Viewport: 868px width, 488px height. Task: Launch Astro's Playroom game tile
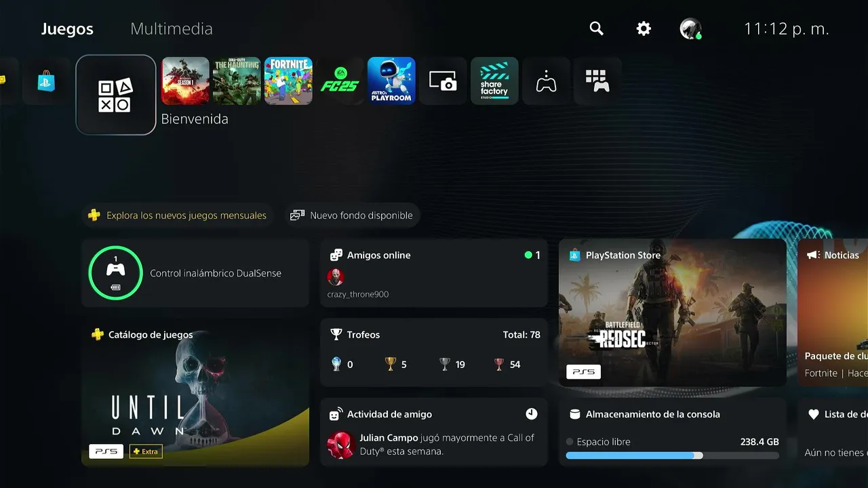coord(391,81)
